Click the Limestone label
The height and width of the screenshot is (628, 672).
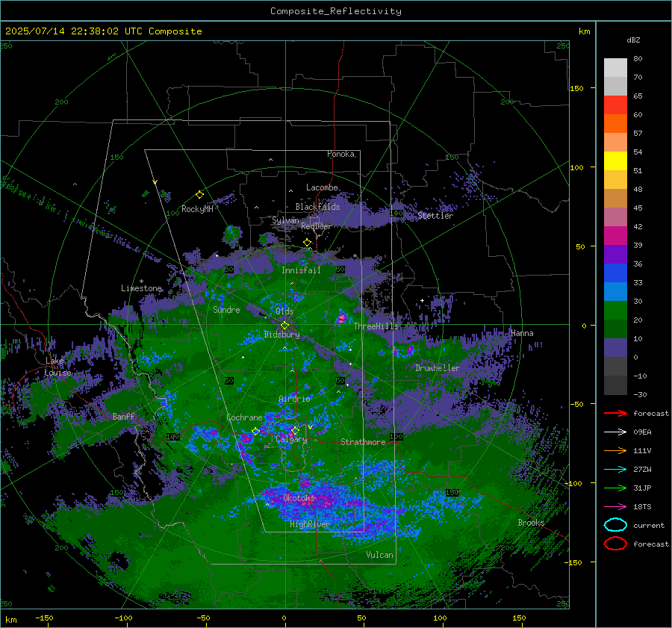[x=141, y=288]
